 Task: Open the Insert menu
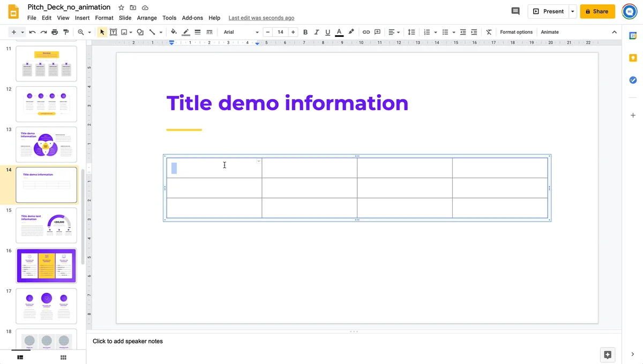pos(82,18)
